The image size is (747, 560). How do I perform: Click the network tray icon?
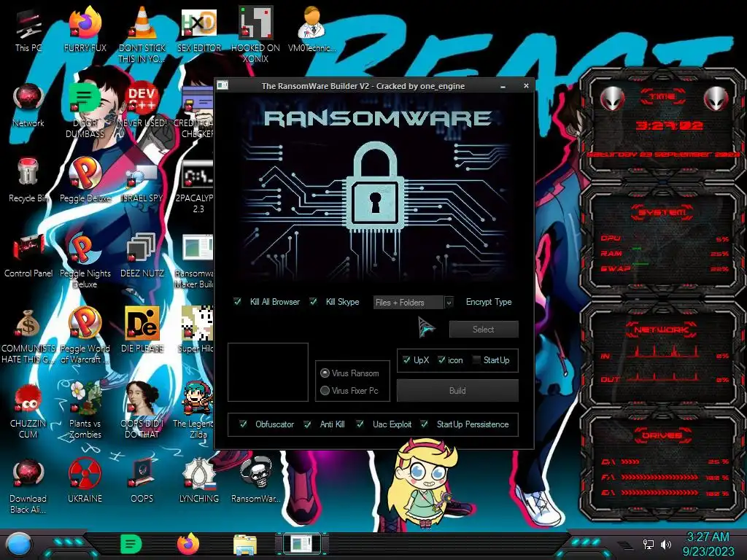tap(649, 544)
